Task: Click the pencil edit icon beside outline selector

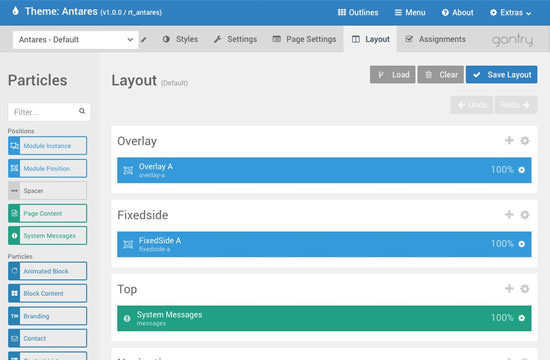Action: (x=144, y=40)
